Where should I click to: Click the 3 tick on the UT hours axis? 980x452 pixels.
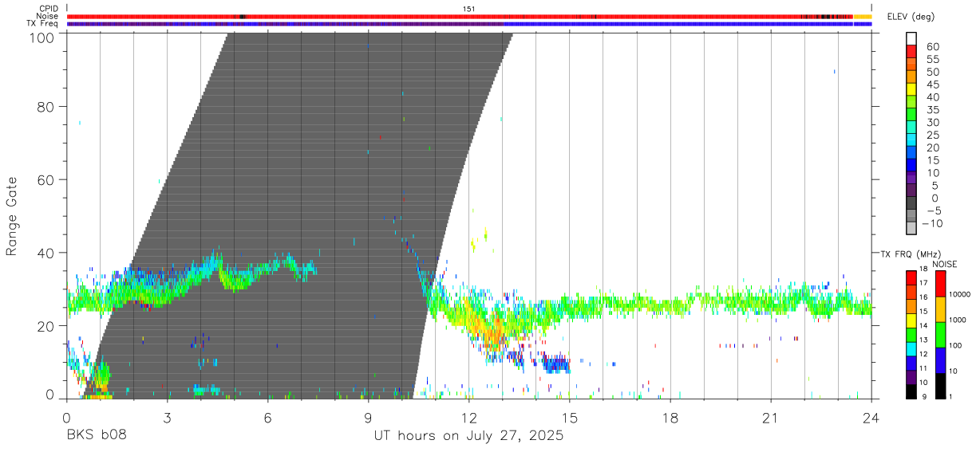tap(167, 418)
